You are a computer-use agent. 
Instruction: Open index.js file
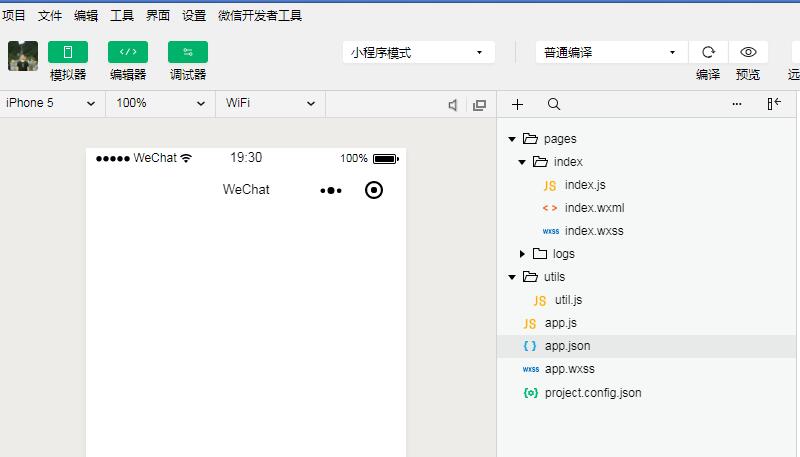pos(585,185)
